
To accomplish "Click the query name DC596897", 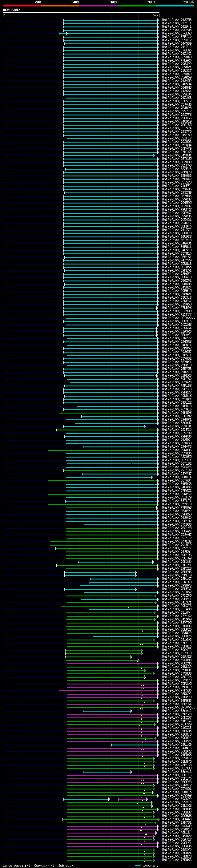I will [11, 10].
